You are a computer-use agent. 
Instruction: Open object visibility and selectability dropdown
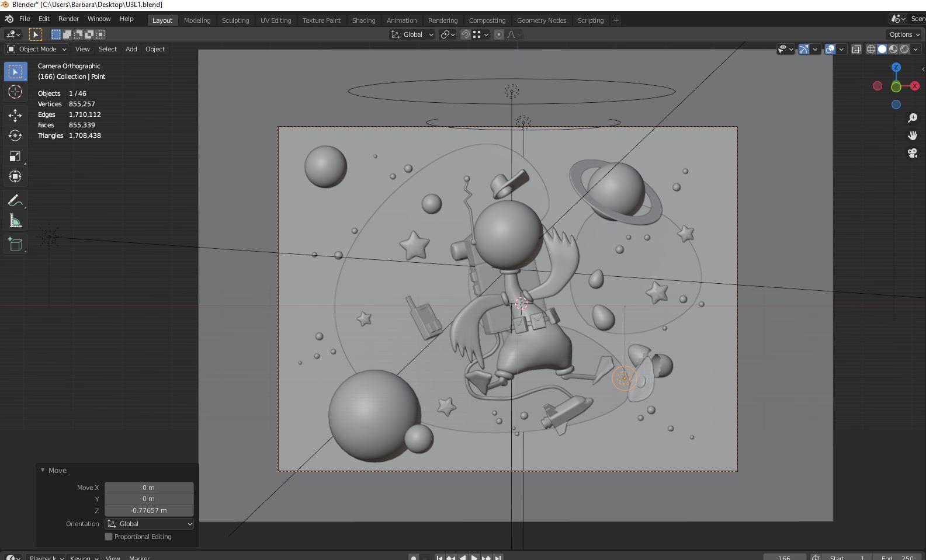(785, 50)
